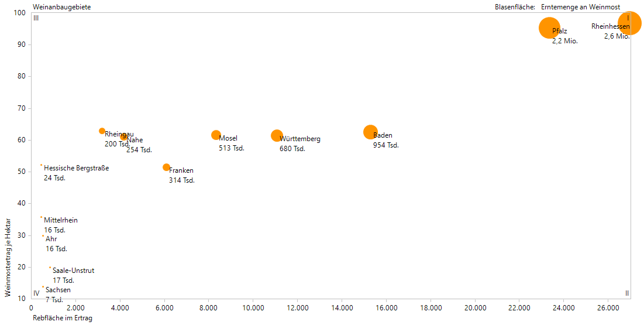
Task: Select the Franken bubble
Action: 166,167
